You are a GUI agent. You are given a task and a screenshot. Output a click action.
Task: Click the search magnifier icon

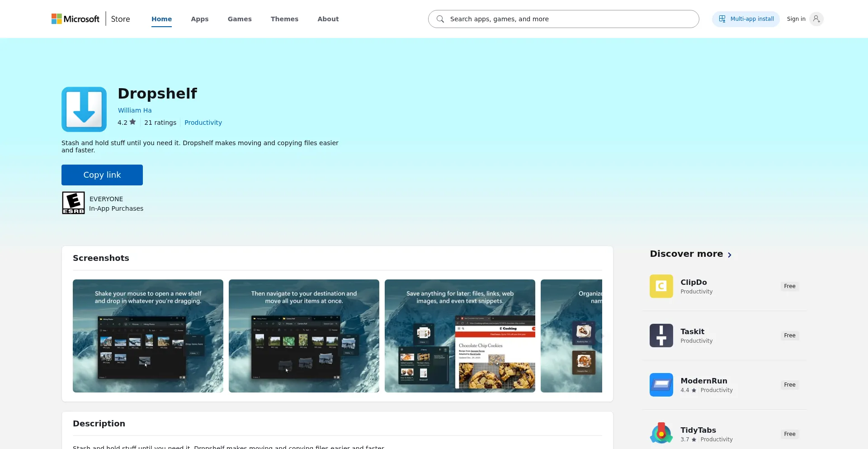[440, 19]
